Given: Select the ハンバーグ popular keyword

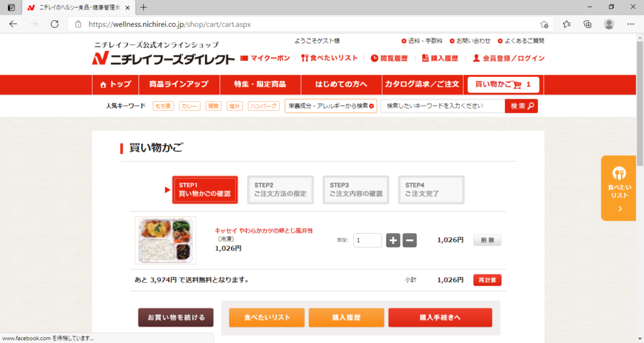Looking at the screenshot, I should [264, 106].
